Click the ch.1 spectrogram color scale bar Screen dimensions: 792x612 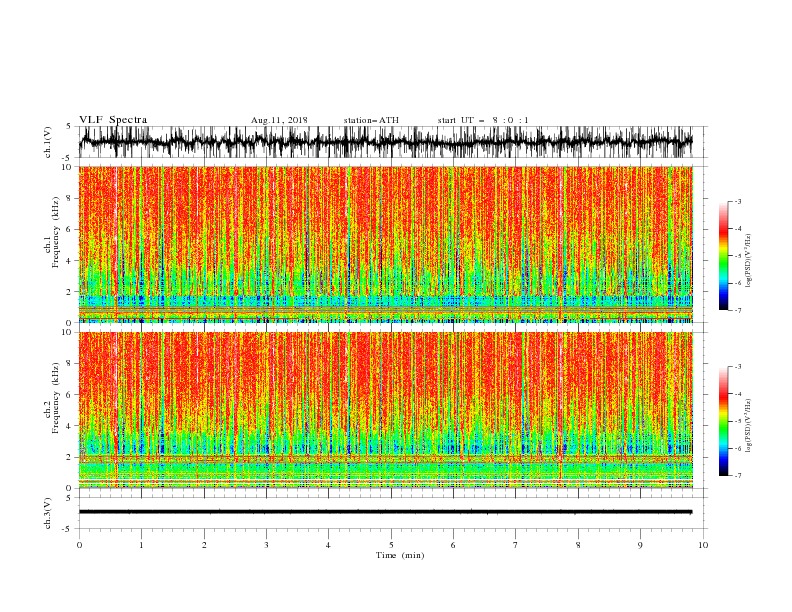[x=723, y=255]
